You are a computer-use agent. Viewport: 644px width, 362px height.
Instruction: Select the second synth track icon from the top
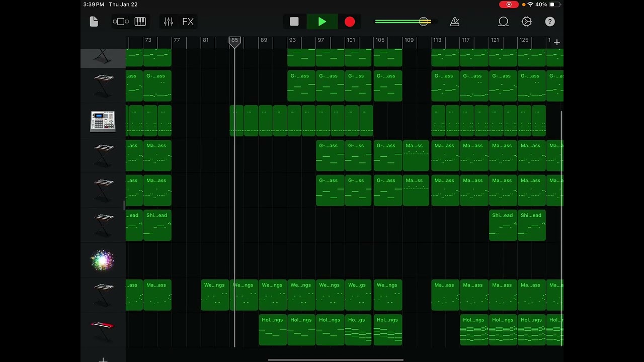click(x=103, y=86)
